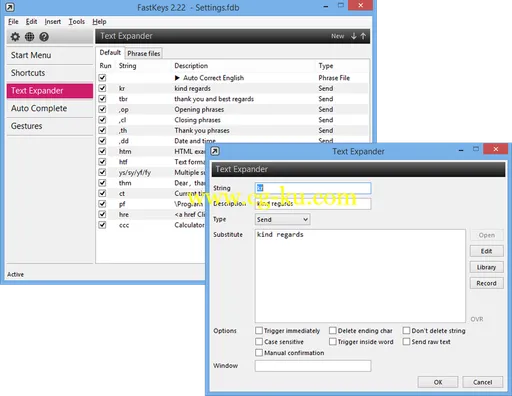The width and height of the screenshot is (512, 396).
Task: Click Cancel in Text Expander dialog
Action: point(482,382)
